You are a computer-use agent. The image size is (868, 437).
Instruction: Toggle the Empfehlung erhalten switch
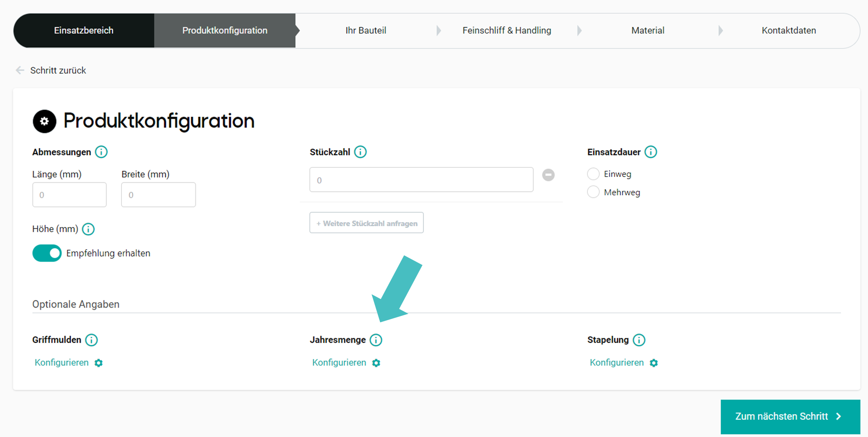47,253
